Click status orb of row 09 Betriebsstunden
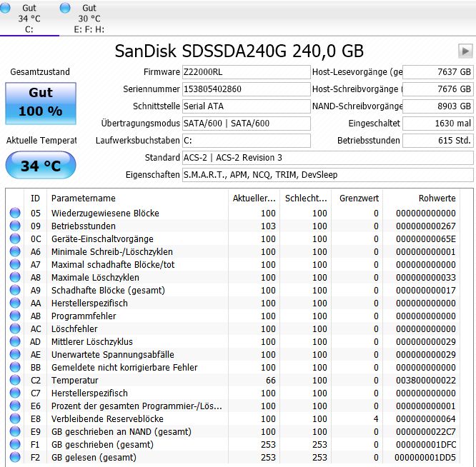Image resolution: width=476 pixels, height=467 pixels. tap(15, 226)
